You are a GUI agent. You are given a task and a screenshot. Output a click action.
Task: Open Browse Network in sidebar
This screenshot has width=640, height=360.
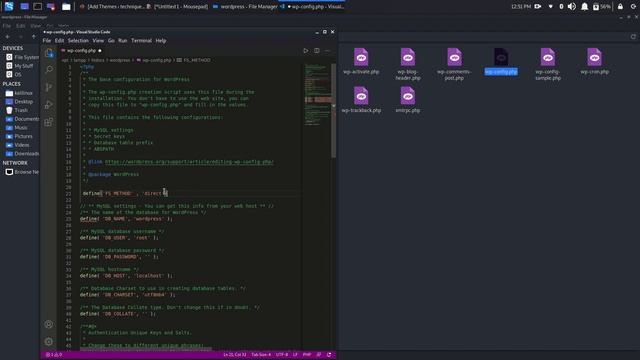[x=22, y=172]
